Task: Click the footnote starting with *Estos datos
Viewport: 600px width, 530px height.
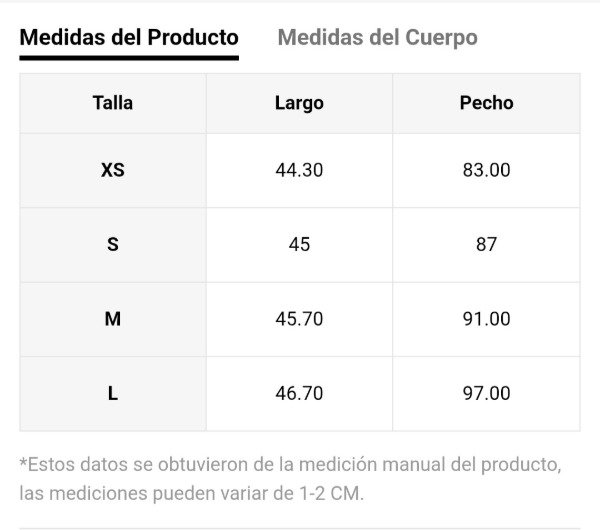Action: pyautogui.click(x=290, y=465)
